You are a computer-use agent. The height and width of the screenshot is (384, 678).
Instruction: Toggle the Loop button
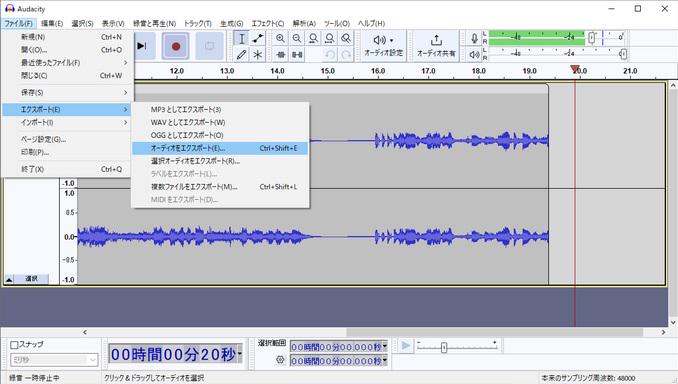pos(209,46)
